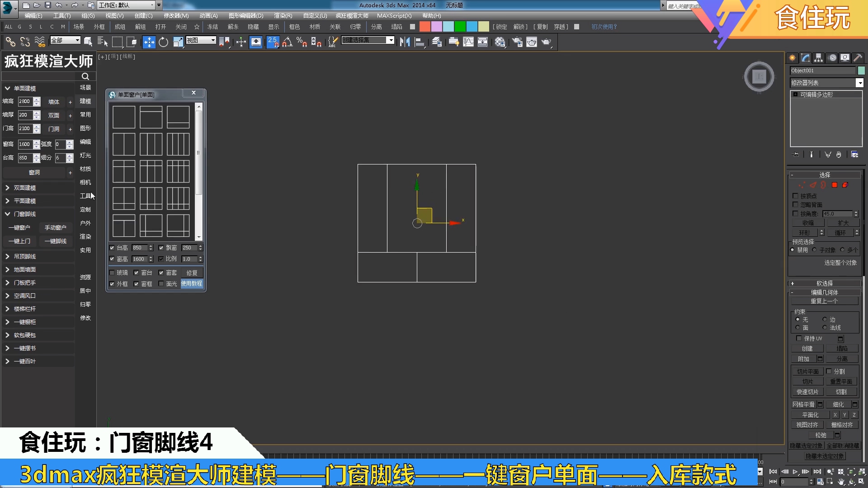
Task: Click the 附加 attach button
Action: click(803, 359)
